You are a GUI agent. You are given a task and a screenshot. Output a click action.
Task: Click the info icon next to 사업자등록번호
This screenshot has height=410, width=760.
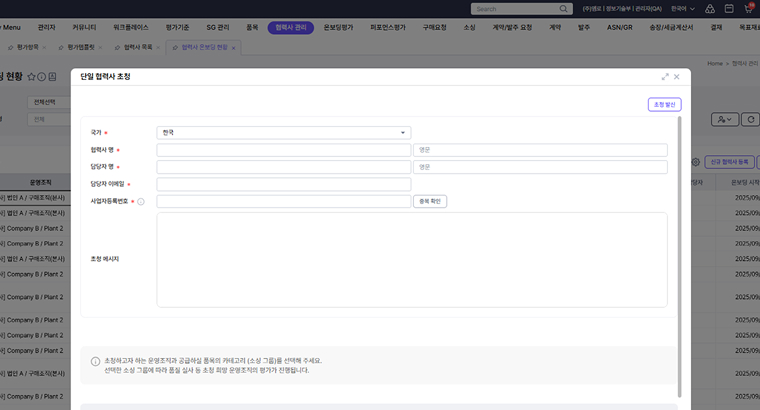click(141, 201)
